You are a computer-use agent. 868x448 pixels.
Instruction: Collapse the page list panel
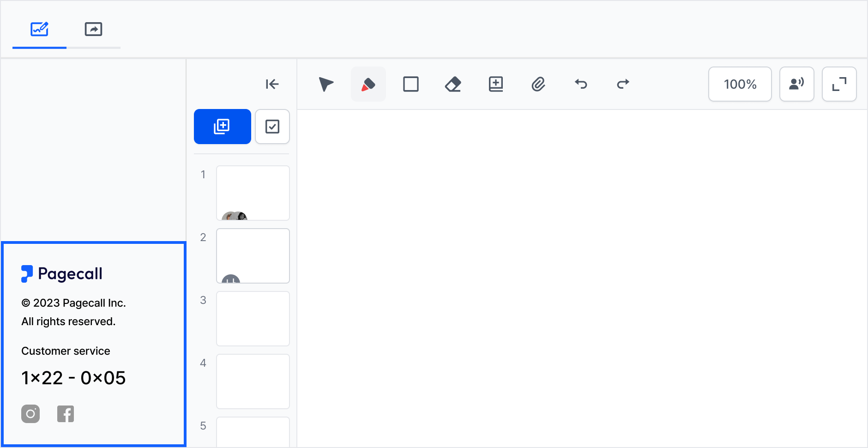[x=272, y=84]
